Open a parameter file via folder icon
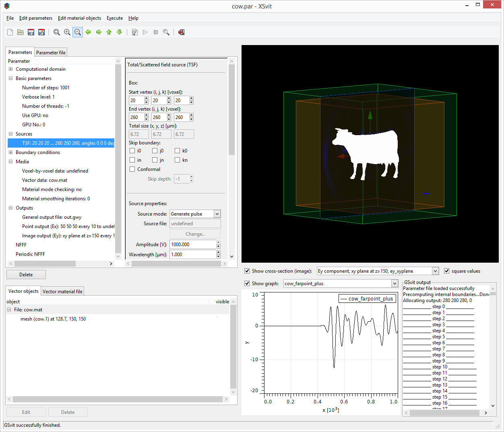Image resolution: width=504 pixels, height=432 pixels. pos(21,32)
